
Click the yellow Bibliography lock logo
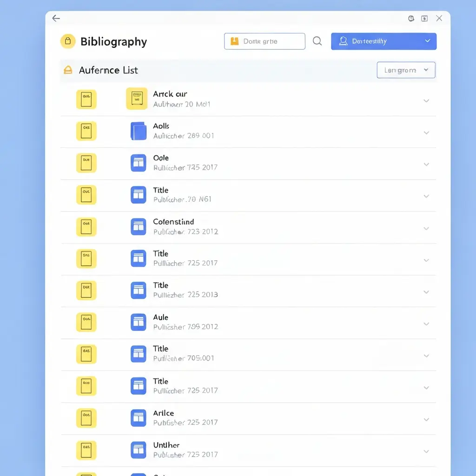click(x=68, y=41)
